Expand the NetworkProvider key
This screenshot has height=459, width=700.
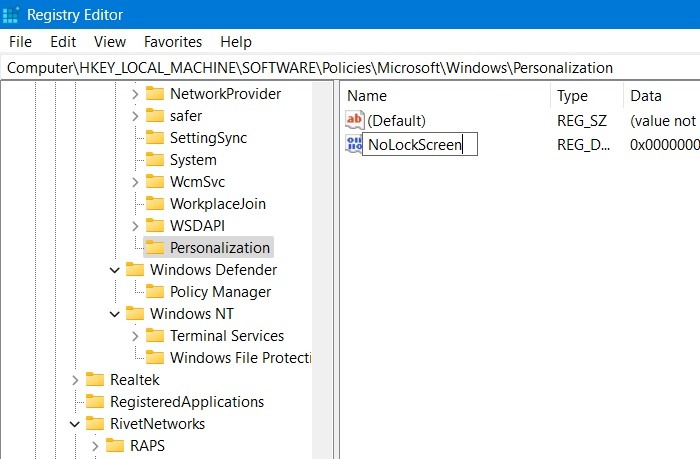[x=135, y=94]
